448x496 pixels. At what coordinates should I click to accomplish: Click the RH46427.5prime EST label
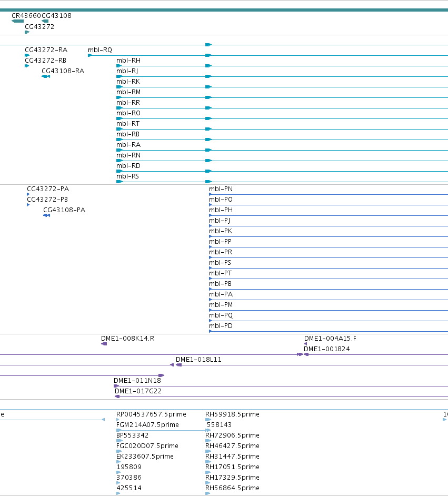point(232,445)
